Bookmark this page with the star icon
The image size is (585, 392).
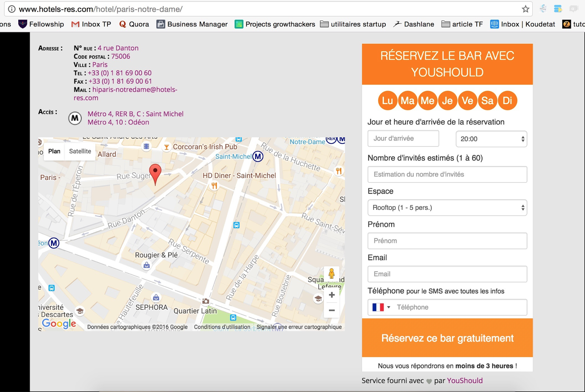525,9
